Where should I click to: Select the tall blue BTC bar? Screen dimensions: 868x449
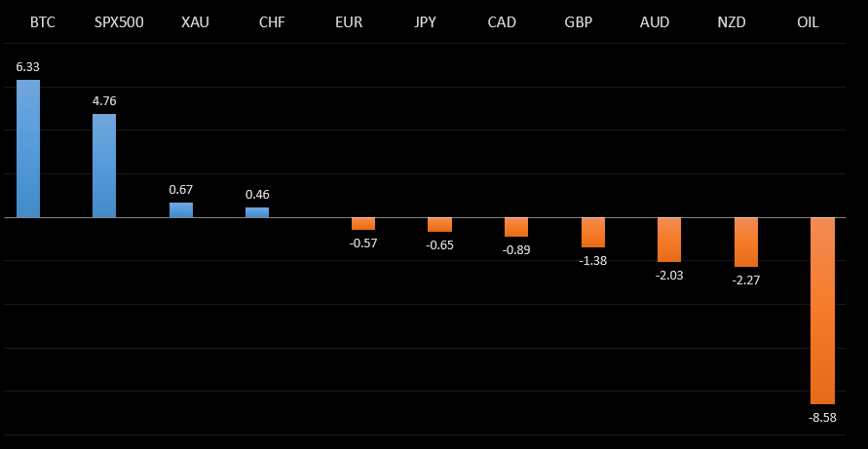click(x=28, y=148)
